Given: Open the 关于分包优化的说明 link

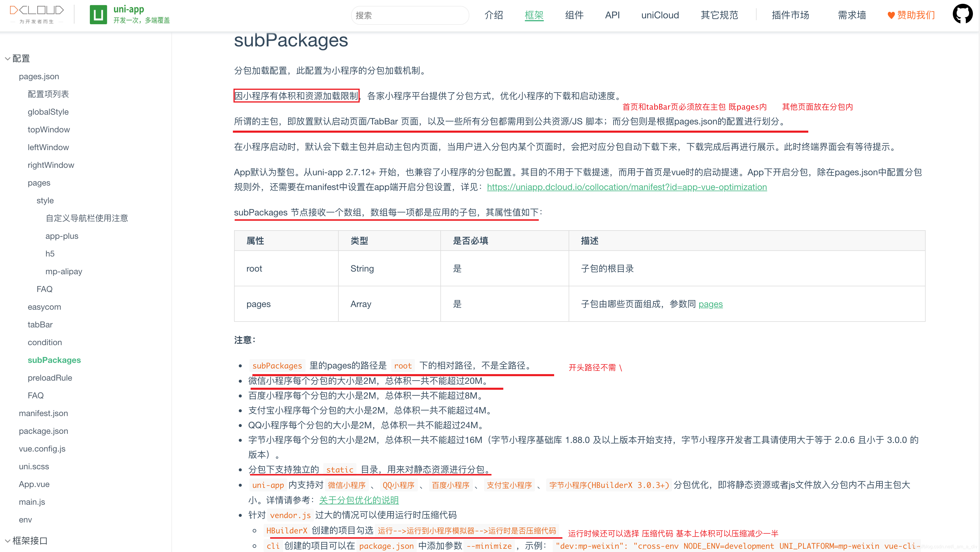Looking at the screenshot, I should click(359, 500).
